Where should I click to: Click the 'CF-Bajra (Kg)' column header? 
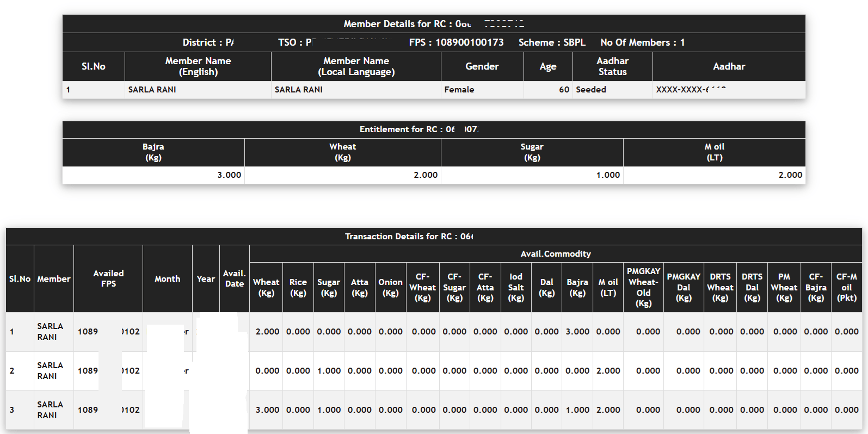pos(816,288)
